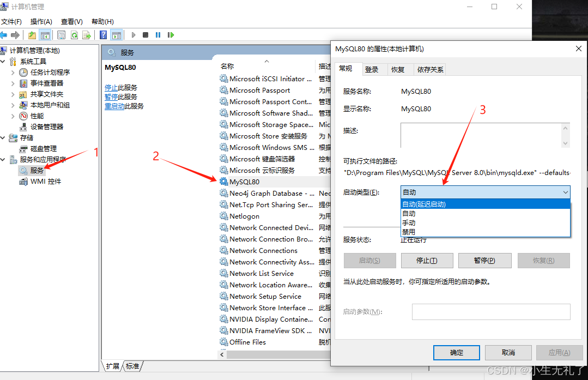Image resolution: width=588 pixels, height=380 pixels.
Task: Click the Start service play icon
Action: pyautogui.click(x=133, y=35)
